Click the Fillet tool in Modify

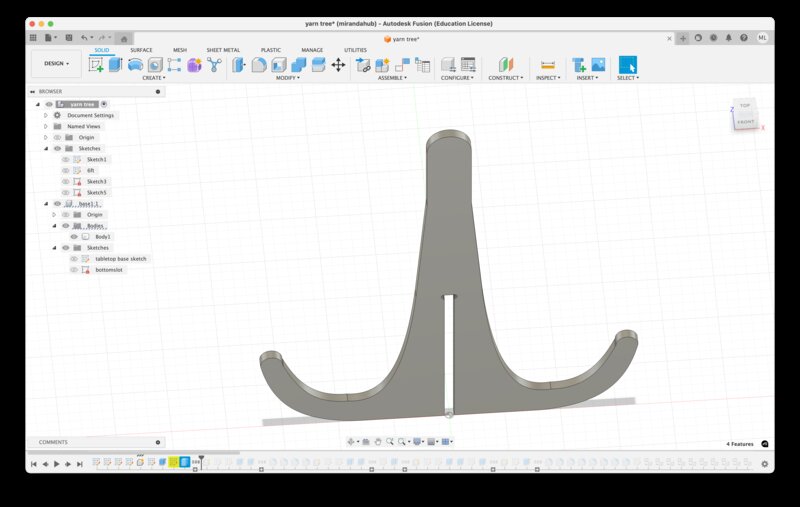[x=258, y=65]
